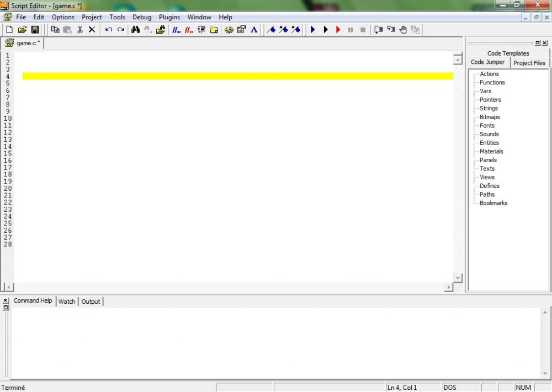Click the hand breakpoint icon
Screen dimensions: 552x392
[x=403, y=30]
